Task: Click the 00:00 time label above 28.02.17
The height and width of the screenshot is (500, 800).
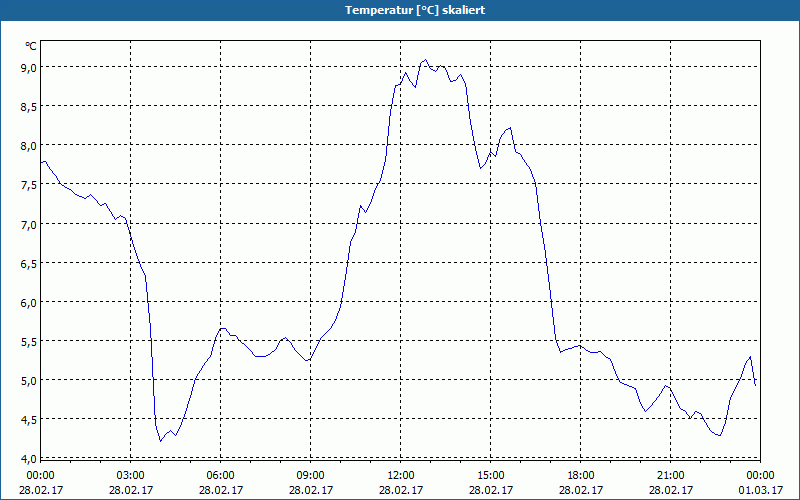Action: [40, 476]
